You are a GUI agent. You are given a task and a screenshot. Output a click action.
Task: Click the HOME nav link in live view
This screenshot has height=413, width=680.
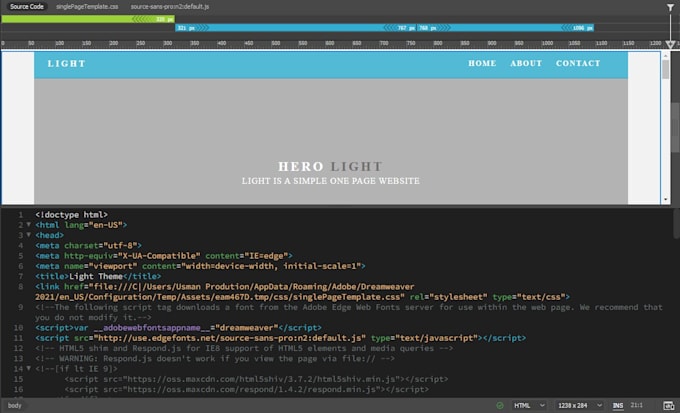(x=482, y=63)
